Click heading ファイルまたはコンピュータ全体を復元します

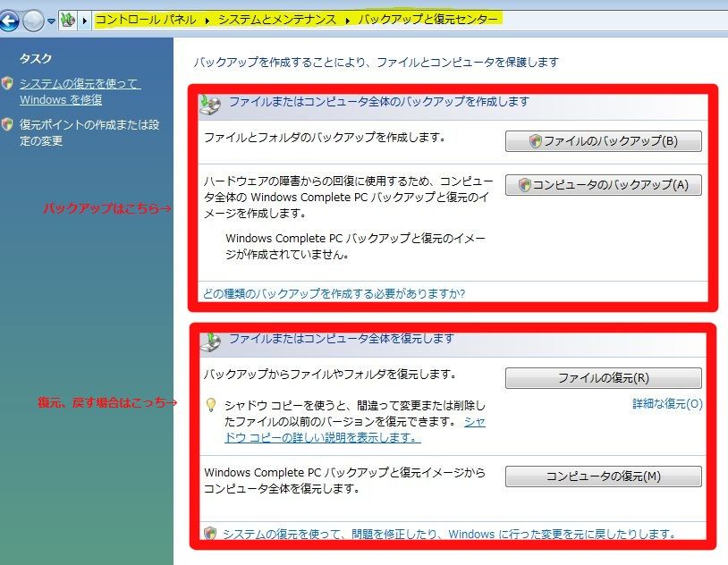point(342,339)
